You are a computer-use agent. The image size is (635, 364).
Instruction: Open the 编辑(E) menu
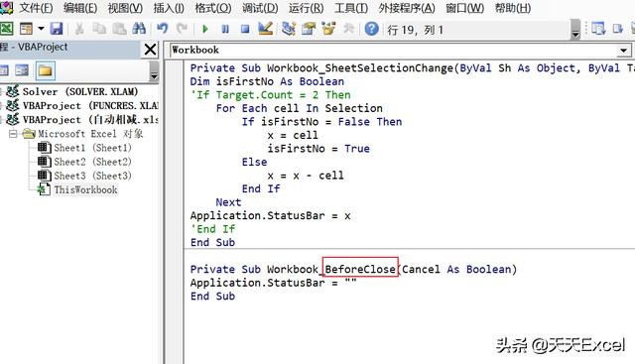pos(80,8)
